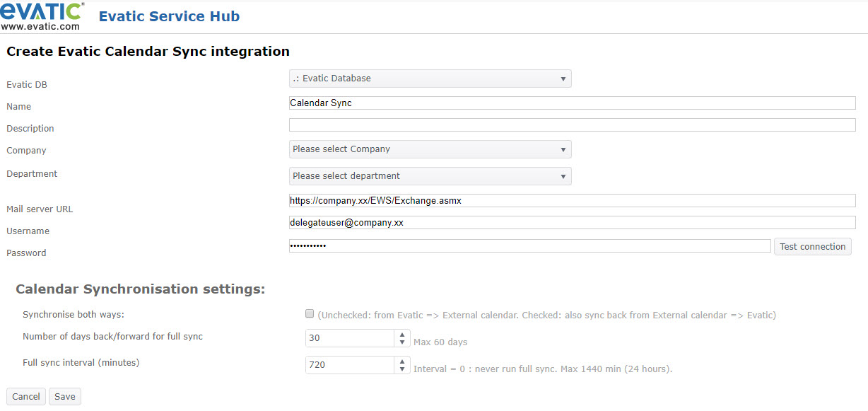The image size is (868, 411).
Task: Click the Evatic Service Hub title
Action: [169, 16]
